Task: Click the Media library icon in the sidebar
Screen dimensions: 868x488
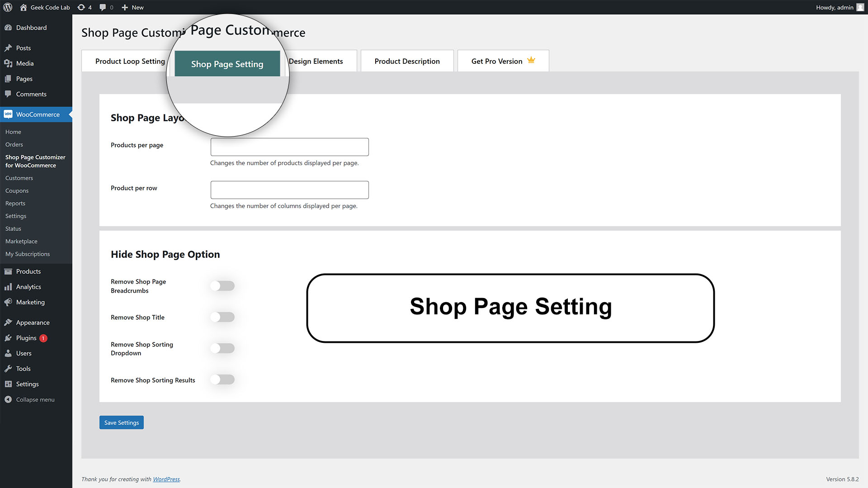Action: point(8,63)
